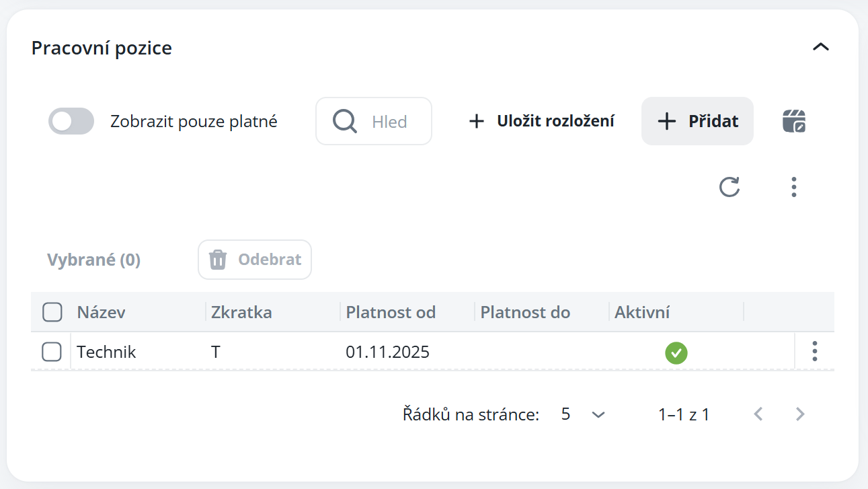Click the magnifier search icon
Viewport: 868px width, 489px height.
tap(345, 122)
